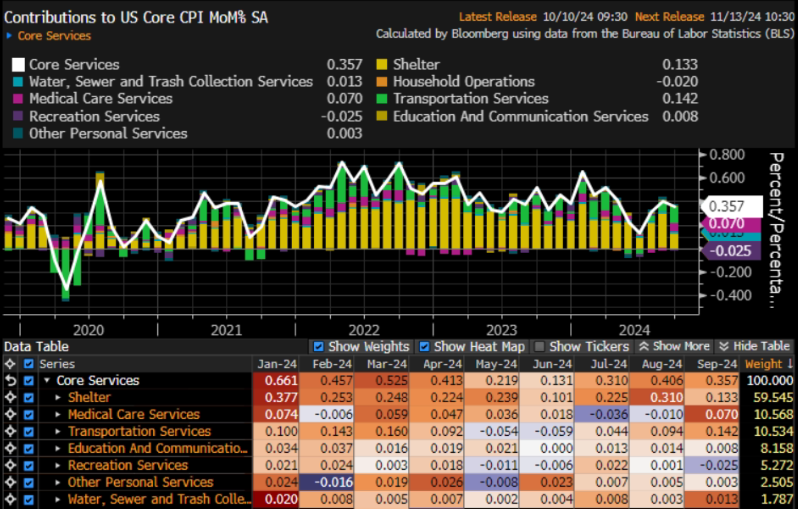
Task: Click the undo arrow icon beside Core Services
Action: point(11,381)
